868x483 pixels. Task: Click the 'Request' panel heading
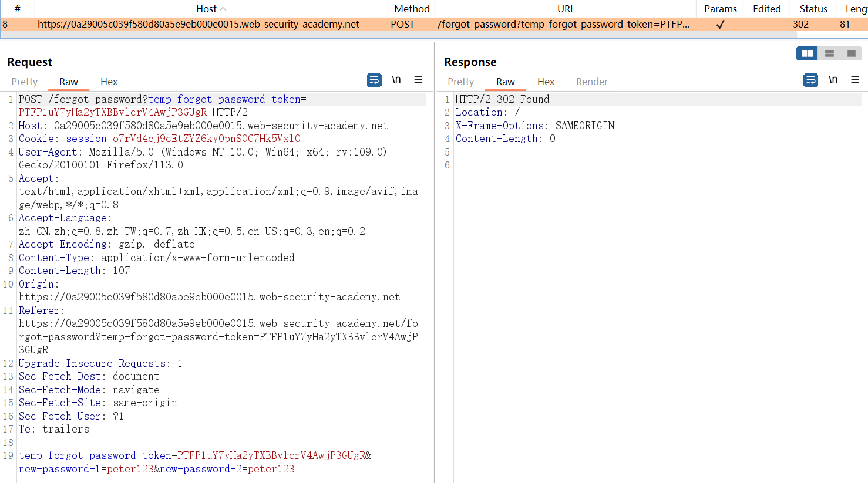coord(29,62)
